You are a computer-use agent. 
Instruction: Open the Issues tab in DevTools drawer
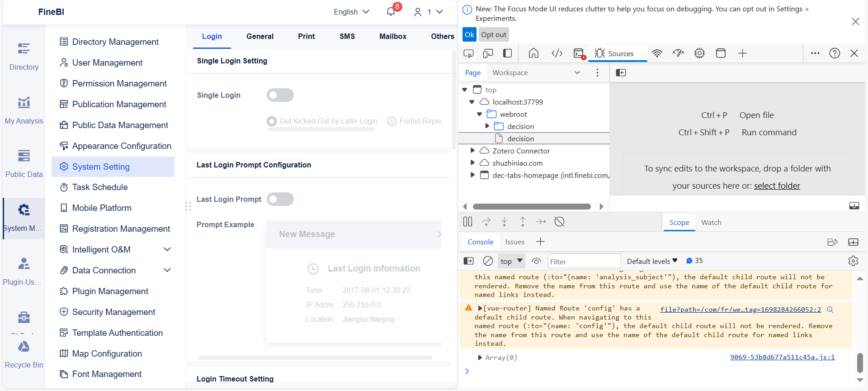pos(515,242)
